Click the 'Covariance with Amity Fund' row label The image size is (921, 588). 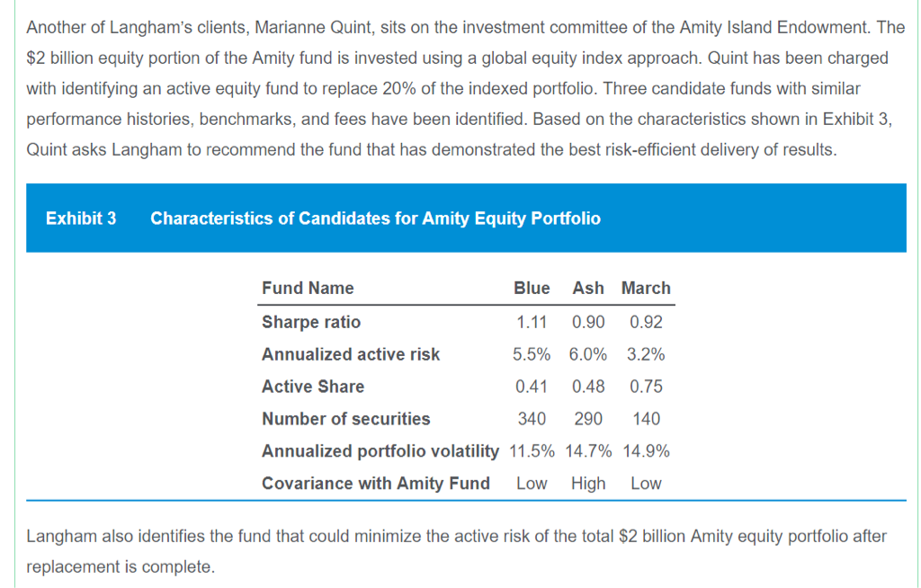[x=376, y=484]
